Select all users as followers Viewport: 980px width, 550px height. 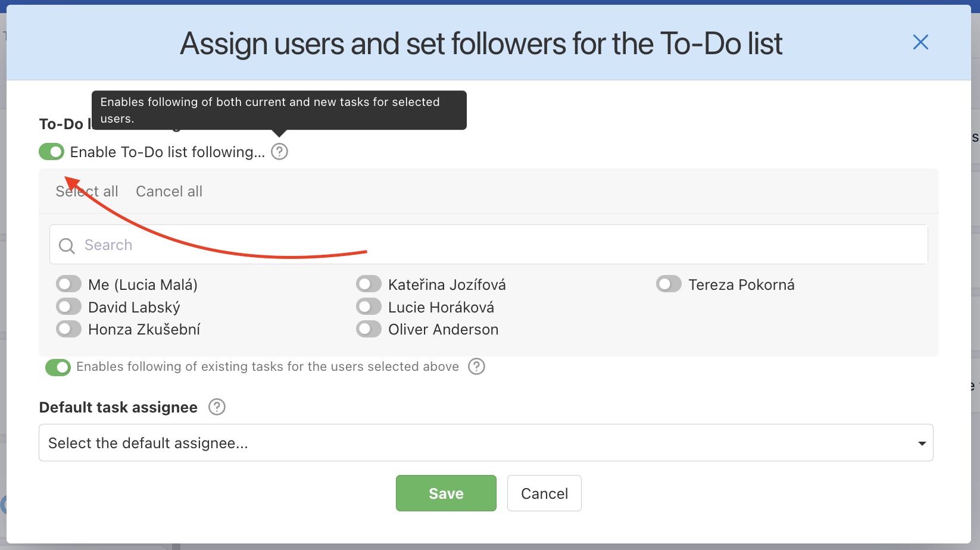(86, 191)
